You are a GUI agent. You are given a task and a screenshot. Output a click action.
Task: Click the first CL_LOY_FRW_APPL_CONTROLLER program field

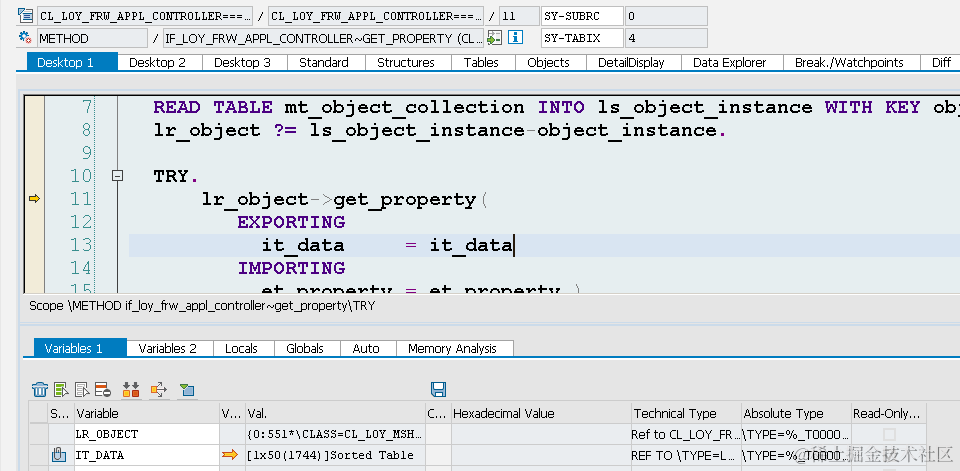click(144, 15)
